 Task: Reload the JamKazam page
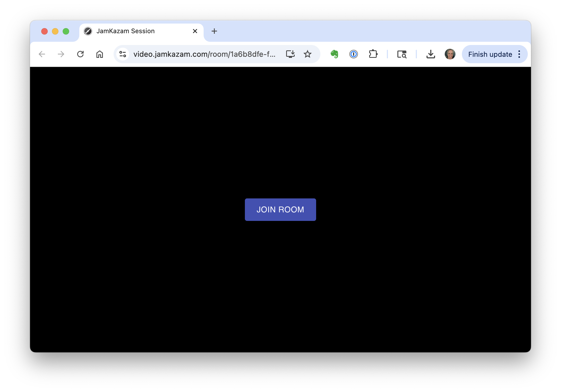click(80, 54)
